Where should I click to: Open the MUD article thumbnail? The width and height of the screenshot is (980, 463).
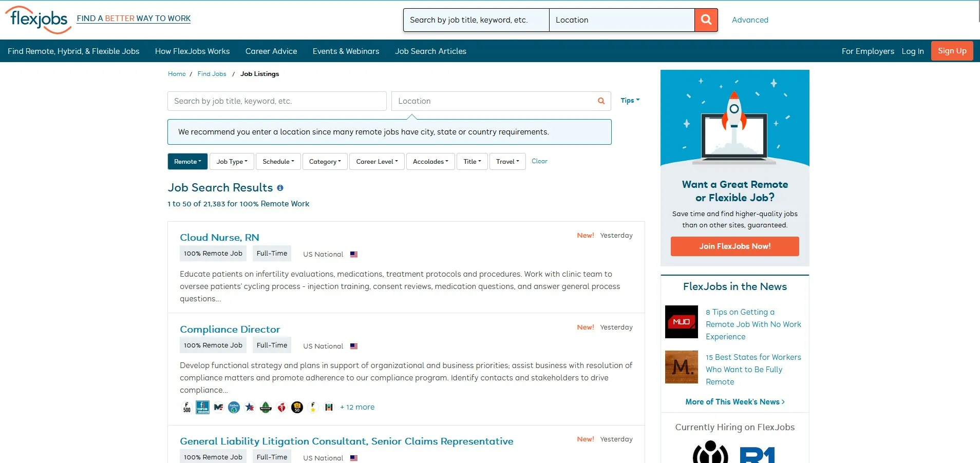(682, 322)
